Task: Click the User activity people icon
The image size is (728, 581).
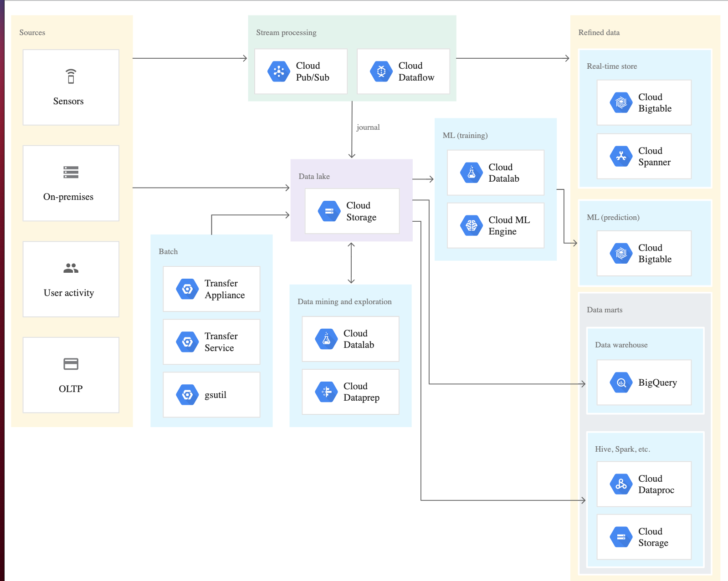Action: (x=71, y=268)
